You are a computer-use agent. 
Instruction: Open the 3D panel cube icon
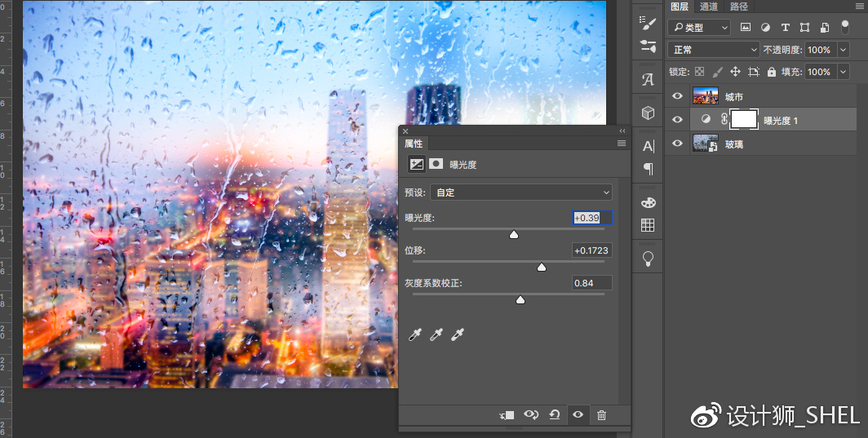(x=648, y=113)
